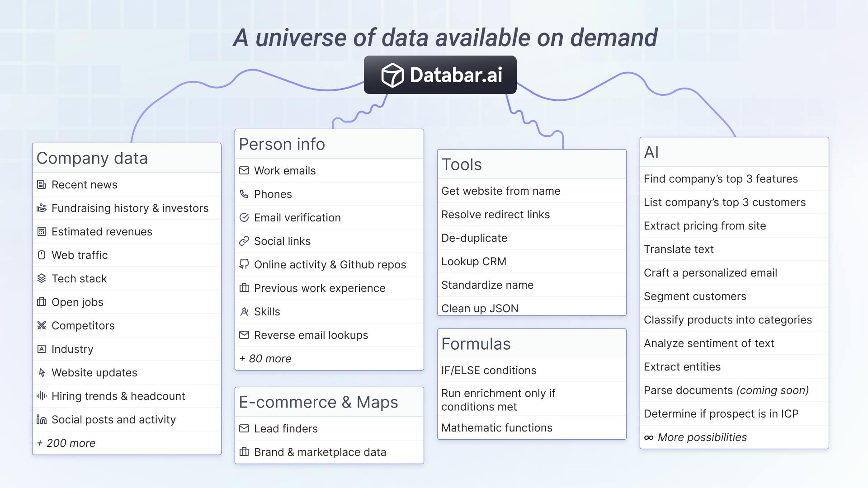Viewport: 868px width, 488px height.
Task: Click the compass icon beside Skills
Action: (244, 311)
